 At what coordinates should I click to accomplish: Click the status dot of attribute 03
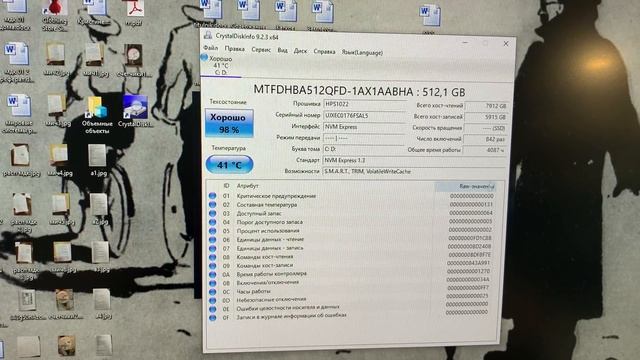[x=212, y=213]
